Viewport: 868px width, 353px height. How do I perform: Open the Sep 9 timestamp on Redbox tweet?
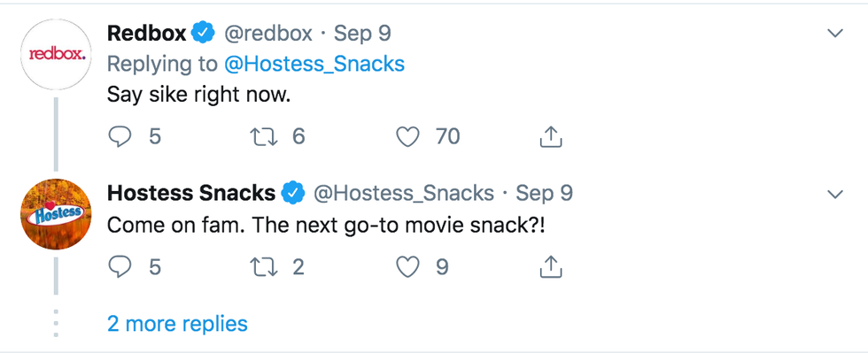click(362, 34)
